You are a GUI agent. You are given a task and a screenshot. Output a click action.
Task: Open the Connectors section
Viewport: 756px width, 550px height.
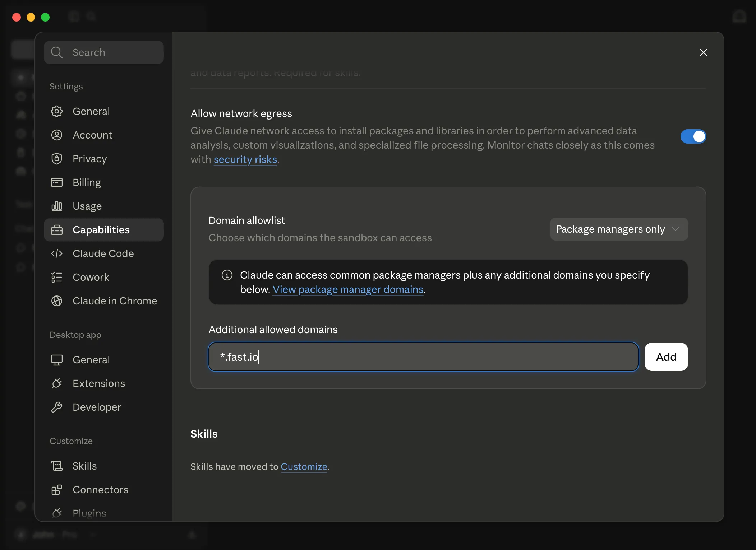tap(104, 490)
